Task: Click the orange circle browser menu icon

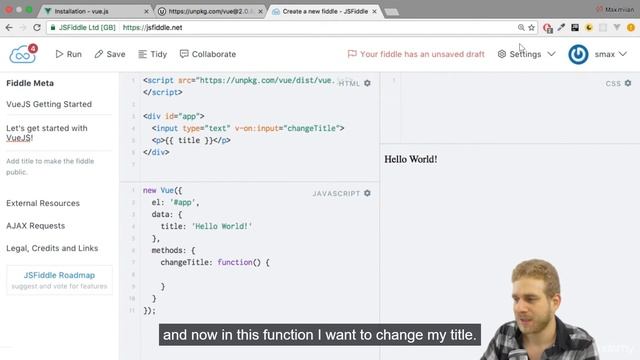Action: [x=631, y=27]
